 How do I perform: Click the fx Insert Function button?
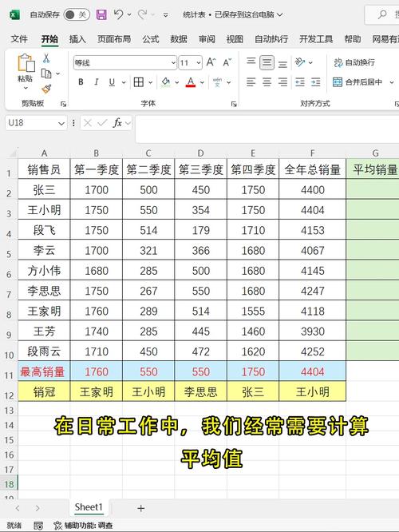pos(117,123)
